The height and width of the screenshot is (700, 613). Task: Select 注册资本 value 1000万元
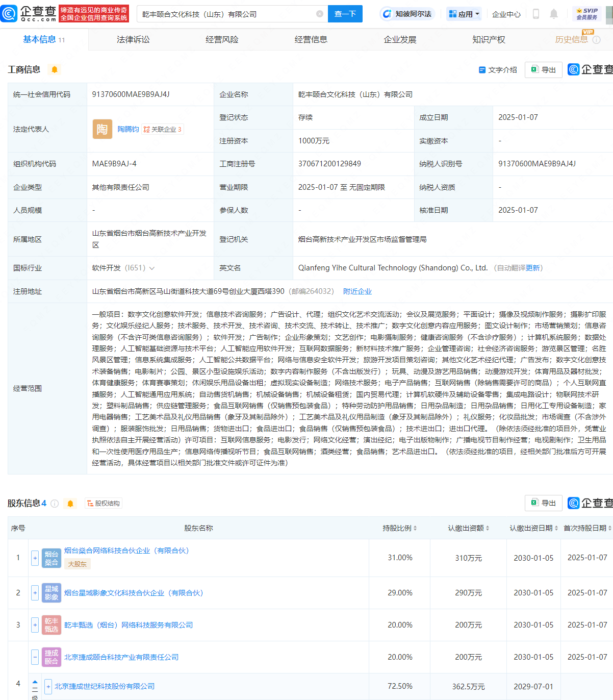coord(314,141)
